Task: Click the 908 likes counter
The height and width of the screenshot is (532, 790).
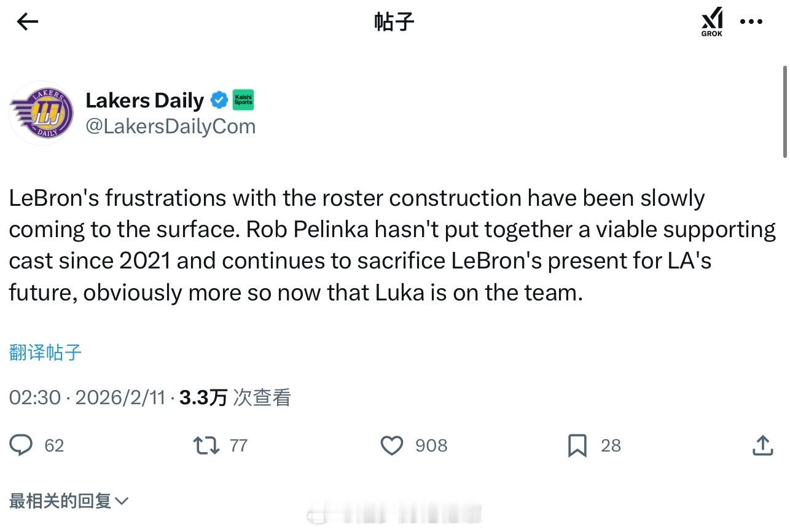Action: (x=431, y=445)
